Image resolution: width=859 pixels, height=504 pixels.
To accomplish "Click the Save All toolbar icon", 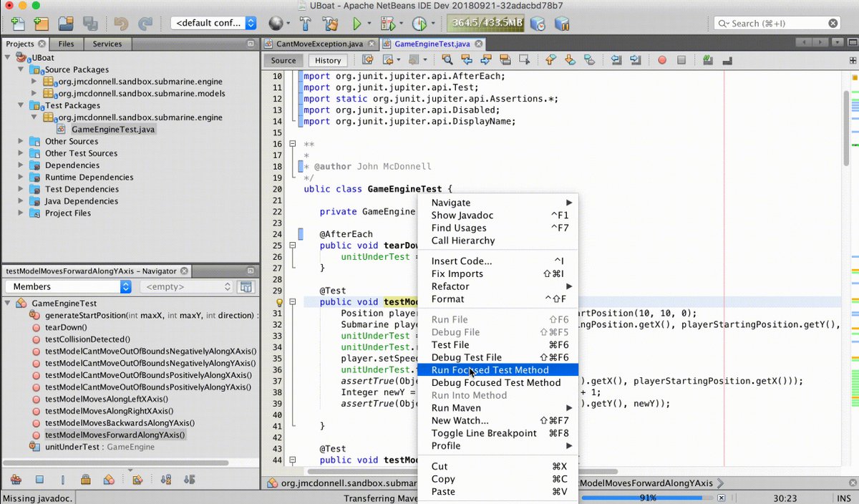I will point(90,23).
